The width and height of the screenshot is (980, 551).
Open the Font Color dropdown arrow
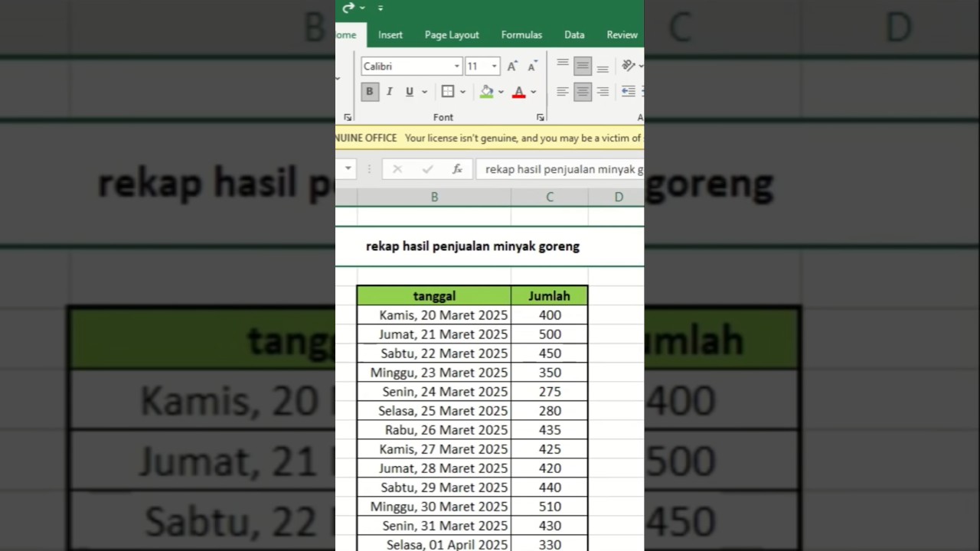click(533, 92)
